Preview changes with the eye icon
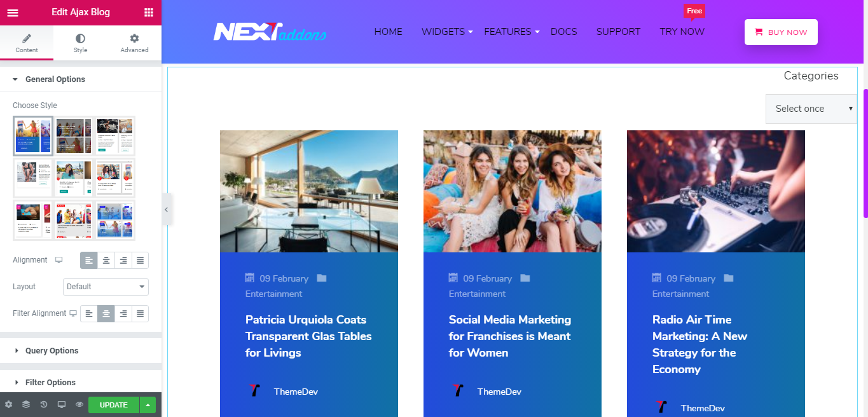The width and height of the screenshot is (868, 417). click(x=79, y=404)
